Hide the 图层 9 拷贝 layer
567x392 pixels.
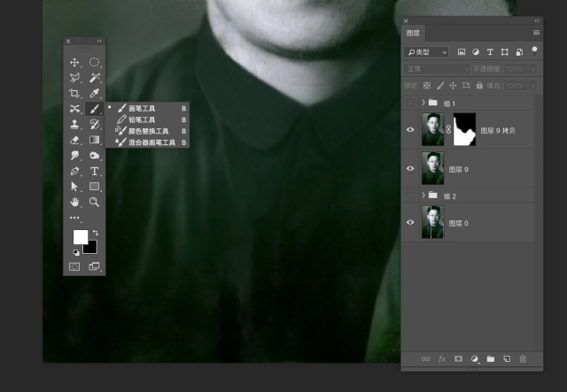coord(410,130)
